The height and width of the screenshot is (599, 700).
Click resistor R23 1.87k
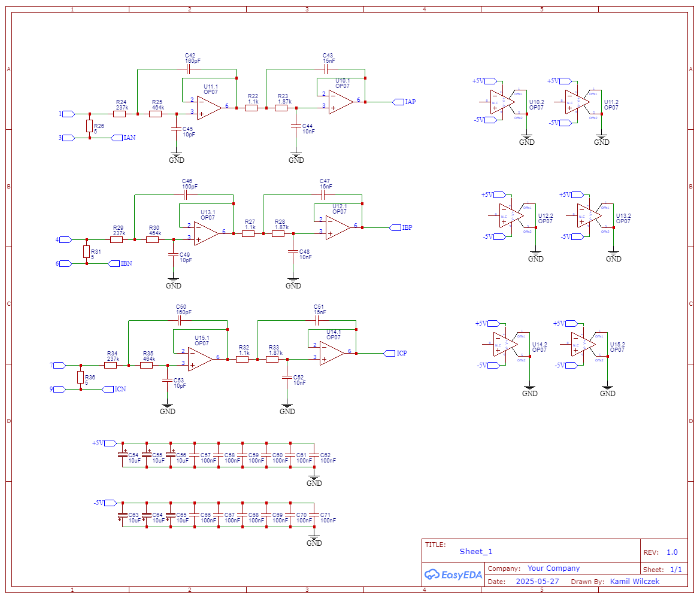click(281, 108)
